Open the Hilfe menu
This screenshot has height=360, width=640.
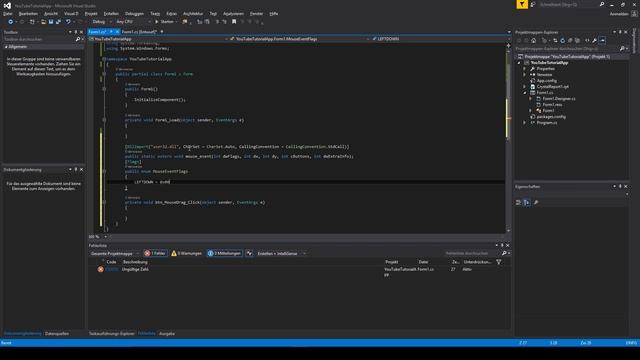point(273,13)
